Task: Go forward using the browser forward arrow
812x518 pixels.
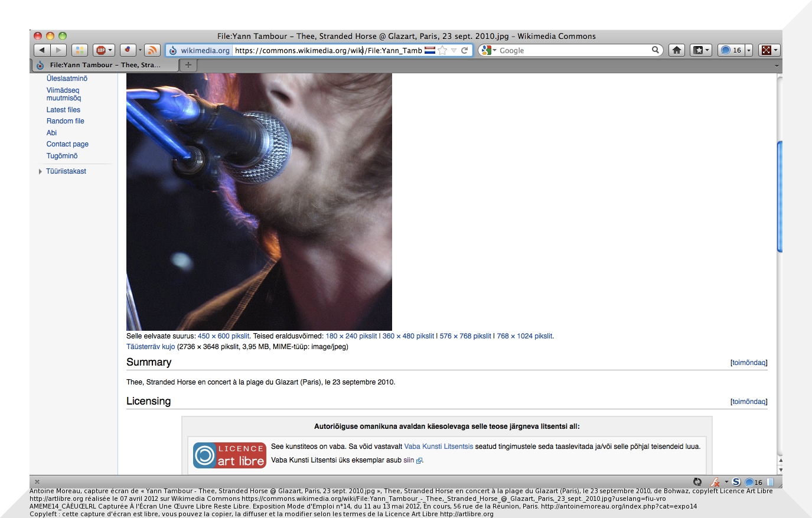Action: (x=58, y=50)
